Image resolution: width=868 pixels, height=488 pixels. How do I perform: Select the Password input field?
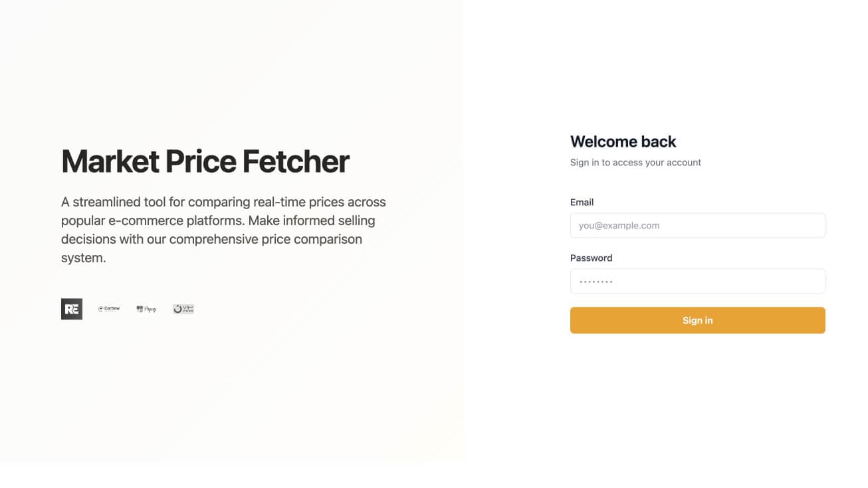698,281
